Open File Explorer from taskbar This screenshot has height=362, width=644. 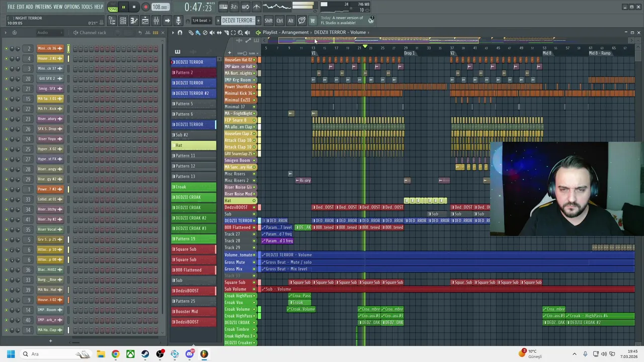click(101, 354)
